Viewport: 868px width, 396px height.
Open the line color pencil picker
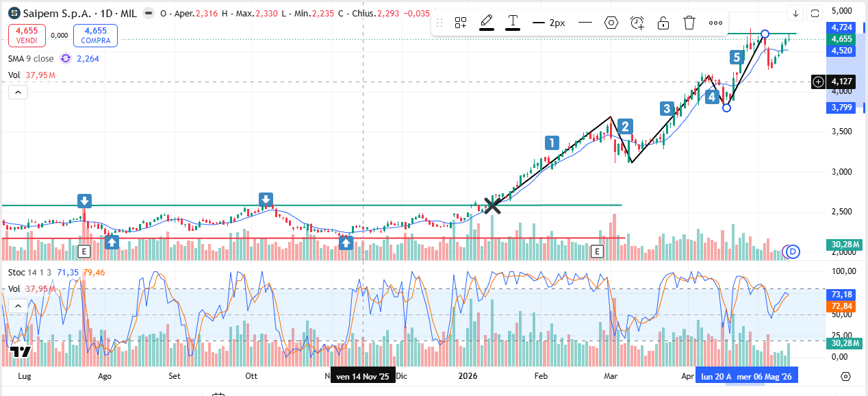[487, 23]
